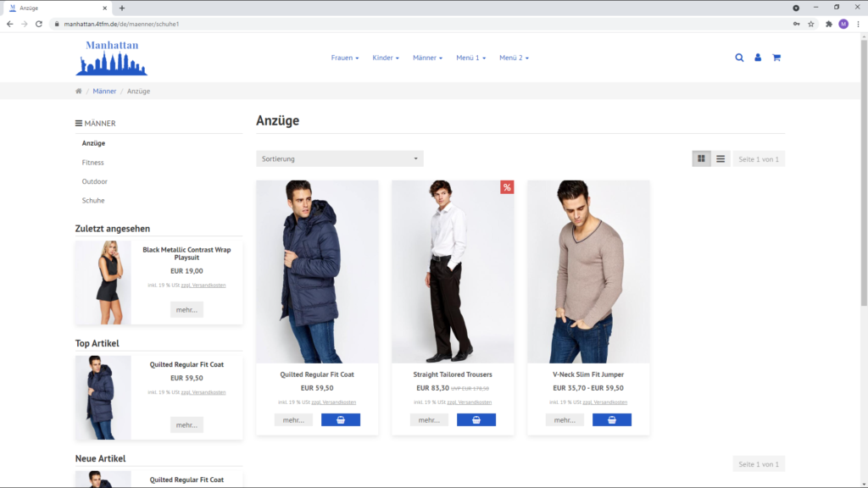Switch to list view layout
This screenshot has width=868, height=488.
click(721, 158)
